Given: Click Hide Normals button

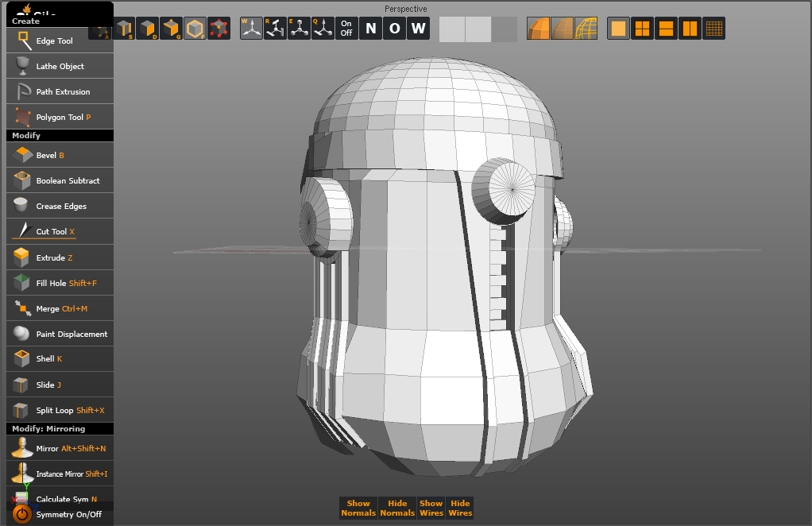Looking at the screenshot, I should tap(397, 508).
